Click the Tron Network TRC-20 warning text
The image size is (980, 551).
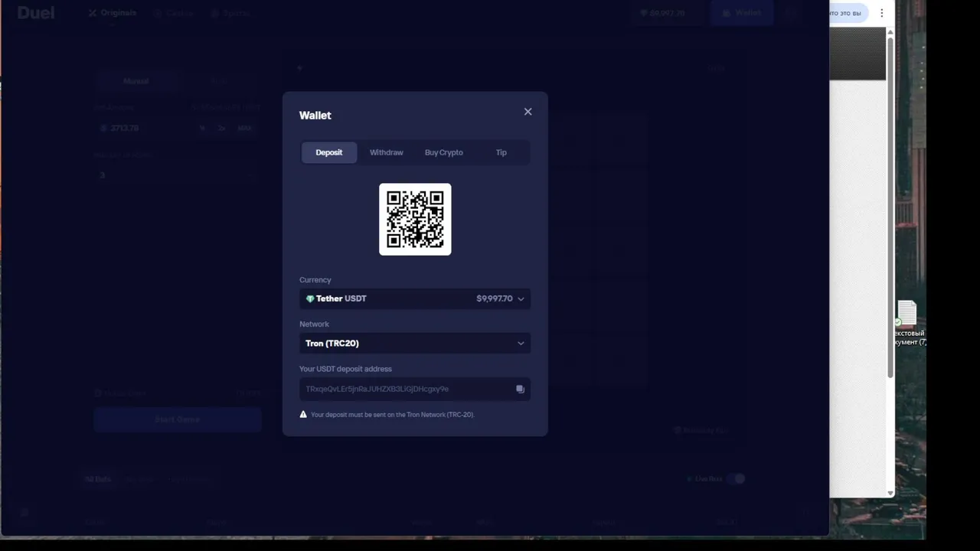pyautogui.click(x=393, y=414)
